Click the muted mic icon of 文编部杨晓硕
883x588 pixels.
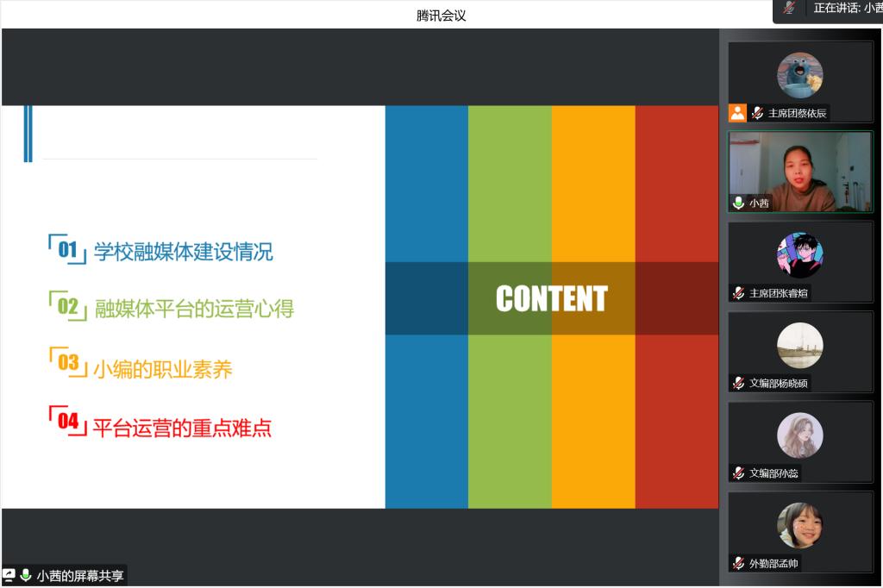point(738,383)
